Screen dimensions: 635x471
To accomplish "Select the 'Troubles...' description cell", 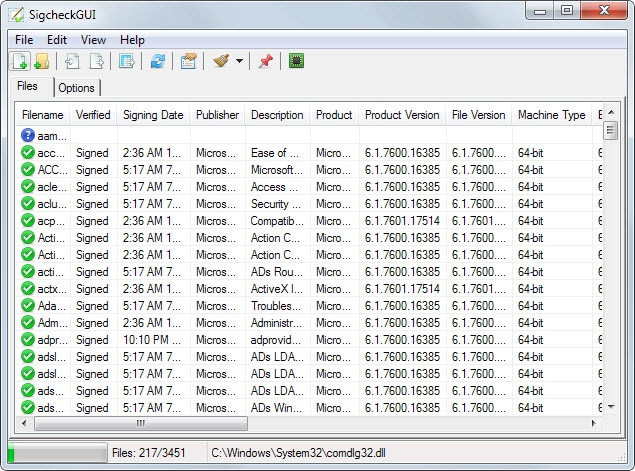I will pos(276,306).
